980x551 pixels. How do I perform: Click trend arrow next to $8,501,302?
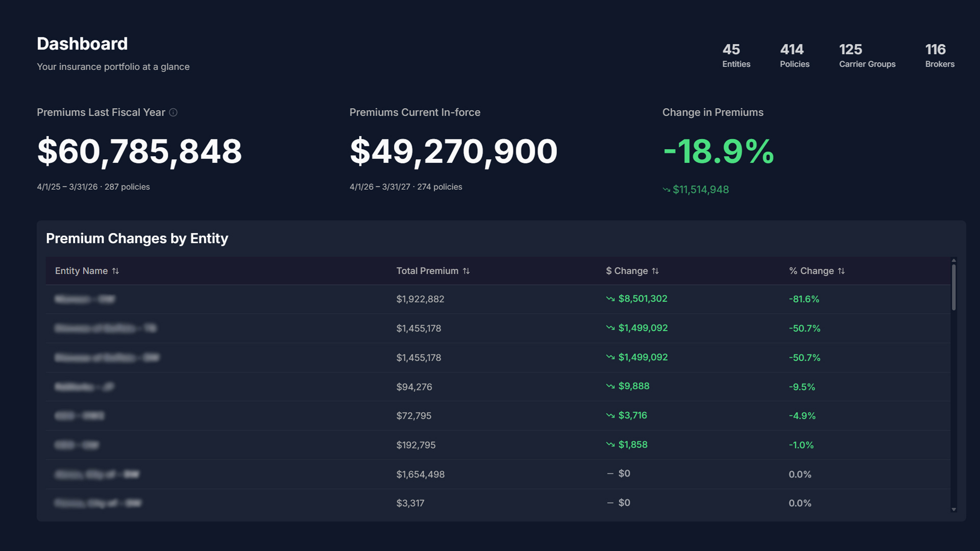click(x=610, y=299)
